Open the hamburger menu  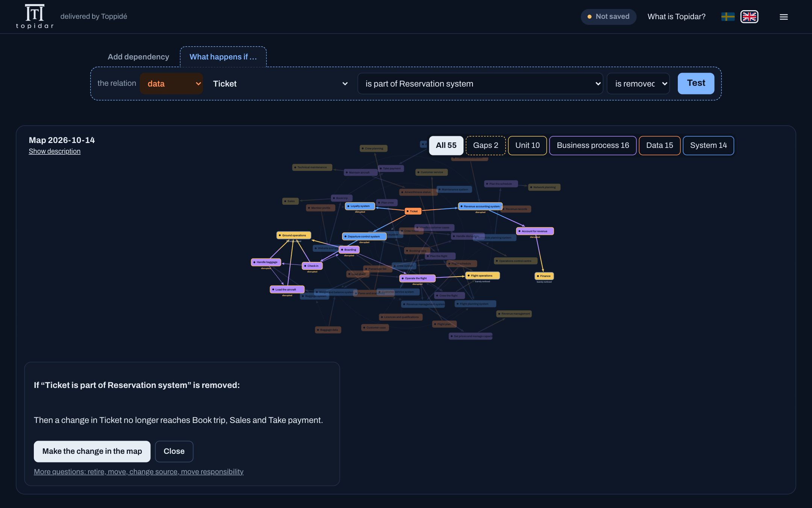coord(783,17)
